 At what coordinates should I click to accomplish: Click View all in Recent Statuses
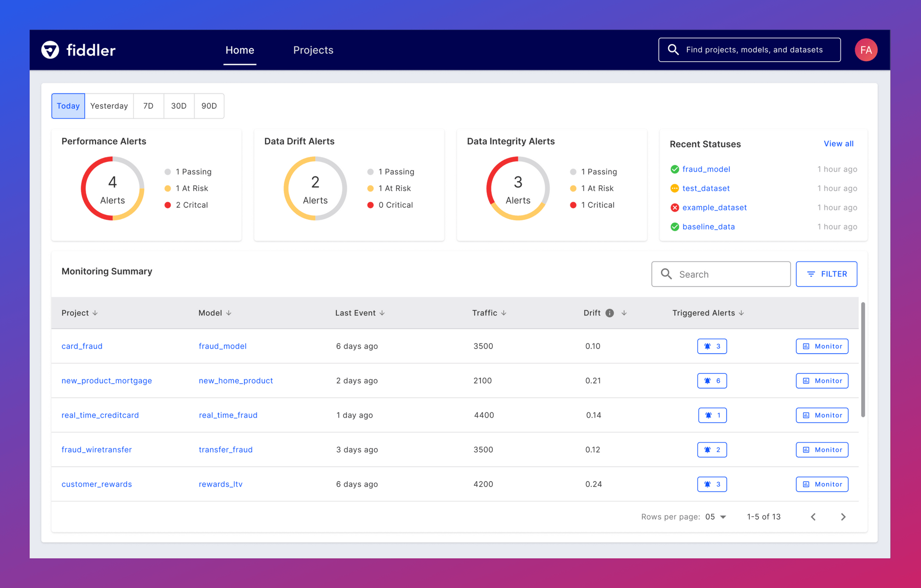click(x=838, y=144)
